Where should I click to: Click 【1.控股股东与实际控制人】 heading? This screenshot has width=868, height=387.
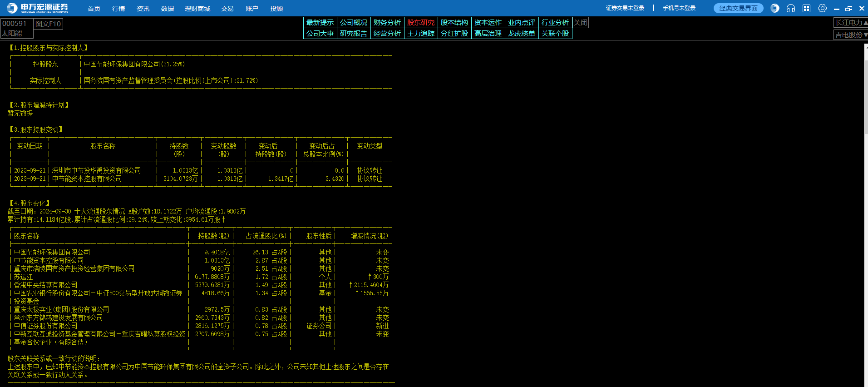[x=49, y=48]
